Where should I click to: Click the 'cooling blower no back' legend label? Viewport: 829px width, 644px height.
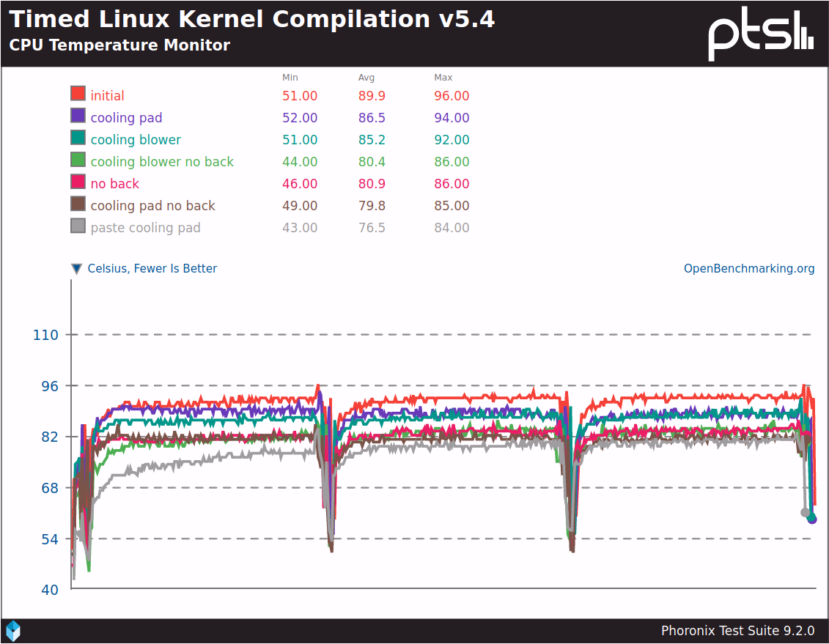pyautogui.click(x=162, y=162)
